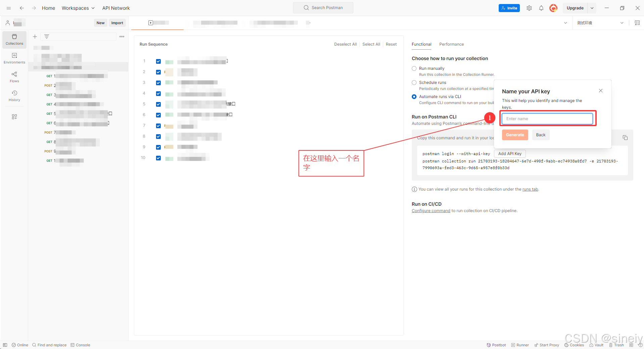Toggle the sidebar layout icon in status bar
Viewport: 644px width, 349px height.
(5, 345)
